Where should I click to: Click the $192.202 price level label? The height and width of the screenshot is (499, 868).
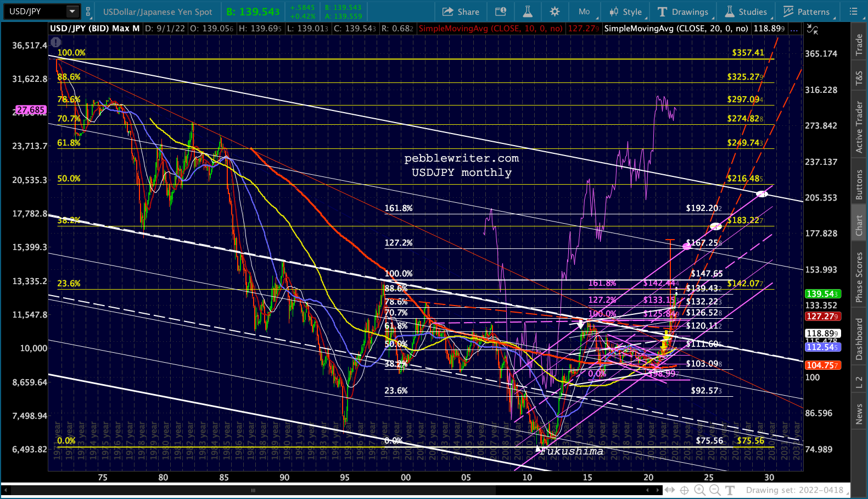point(704,208)
